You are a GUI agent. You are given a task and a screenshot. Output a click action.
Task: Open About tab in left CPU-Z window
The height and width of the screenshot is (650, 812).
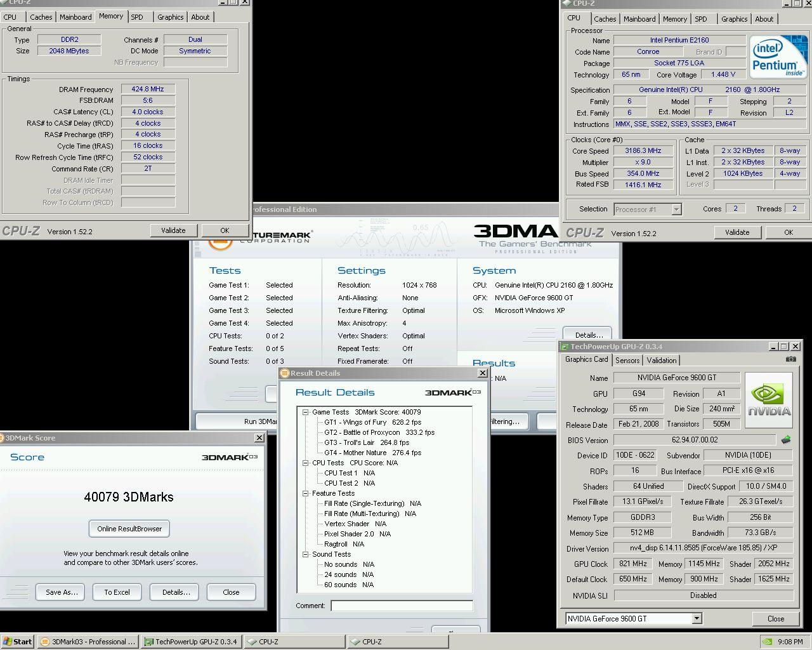coord(200,17)
